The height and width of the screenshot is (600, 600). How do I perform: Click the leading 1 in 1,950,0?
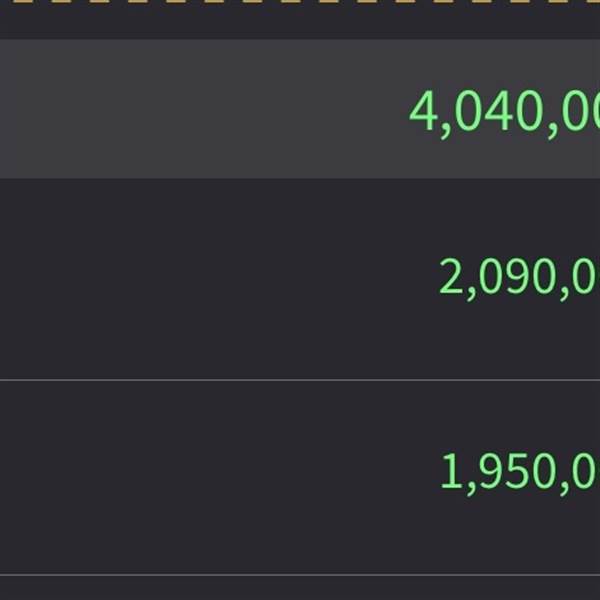[x=452, y=472]
